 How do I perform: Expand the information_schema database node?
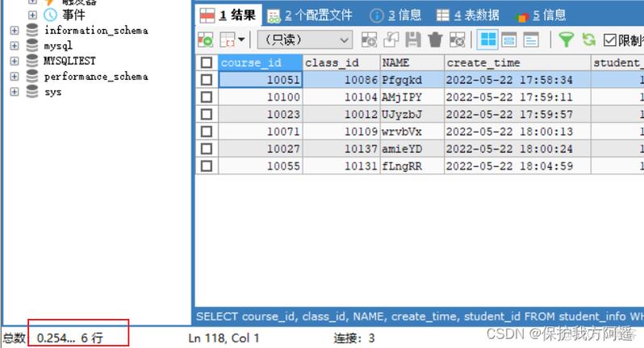[x=15, y=31]
